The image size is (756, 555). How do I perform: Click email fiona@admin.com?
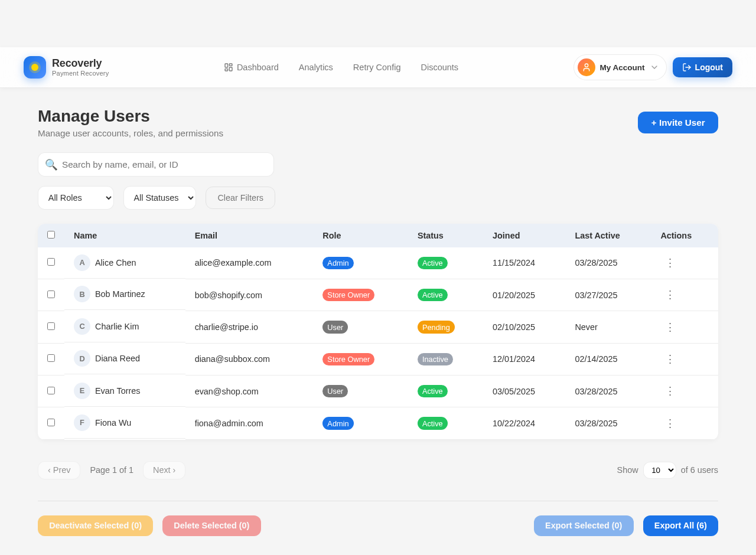(229, 423)
